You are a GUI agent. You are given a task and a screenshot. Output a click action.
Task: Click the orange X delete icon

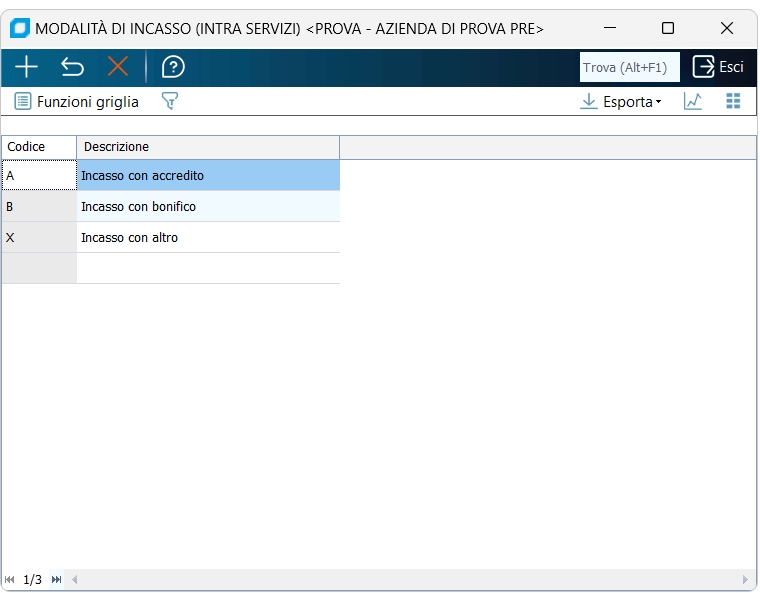[118, 67]
